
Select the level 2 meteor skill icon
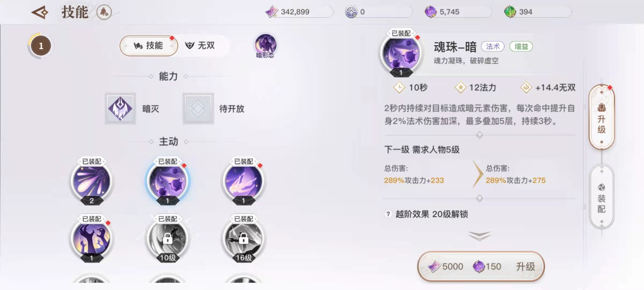tap(92, 182)
